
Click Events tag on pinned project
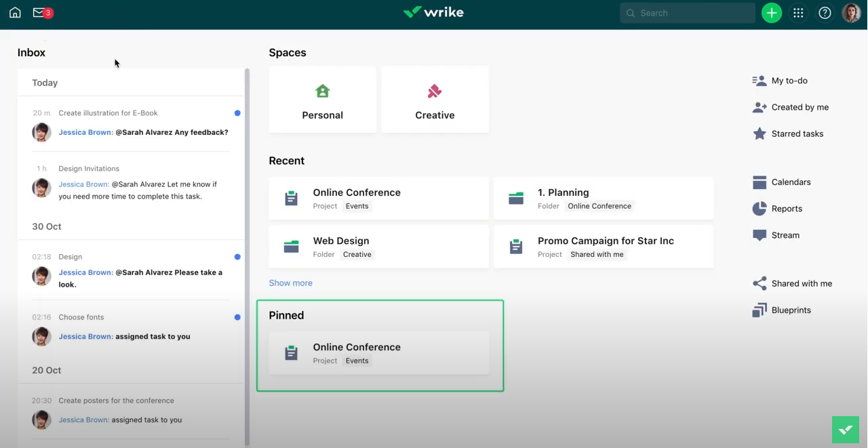click(x=357, y=361)
